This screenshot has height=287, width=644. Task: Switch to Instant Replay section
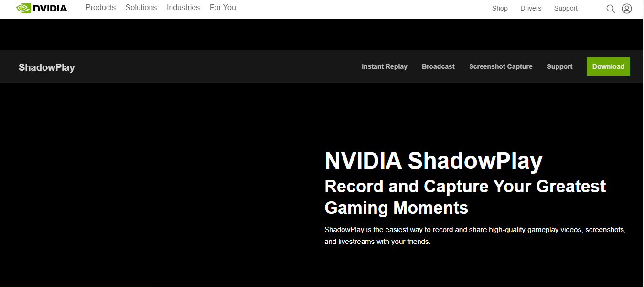pos(385,66)
